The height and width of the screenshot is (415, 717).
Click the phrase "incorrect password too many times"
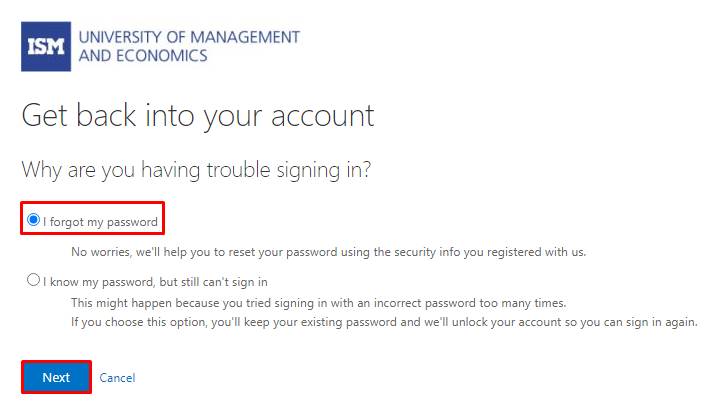coord(470,303)
